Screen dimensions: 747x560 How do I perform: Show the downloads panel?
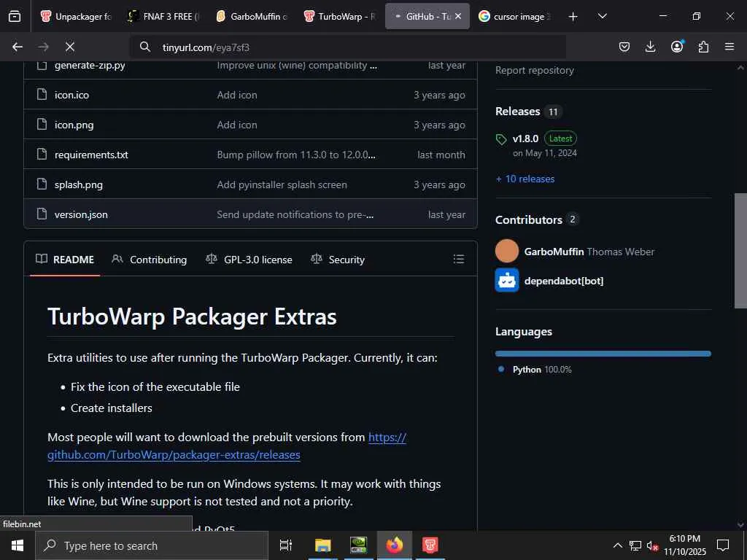[650, 47]
